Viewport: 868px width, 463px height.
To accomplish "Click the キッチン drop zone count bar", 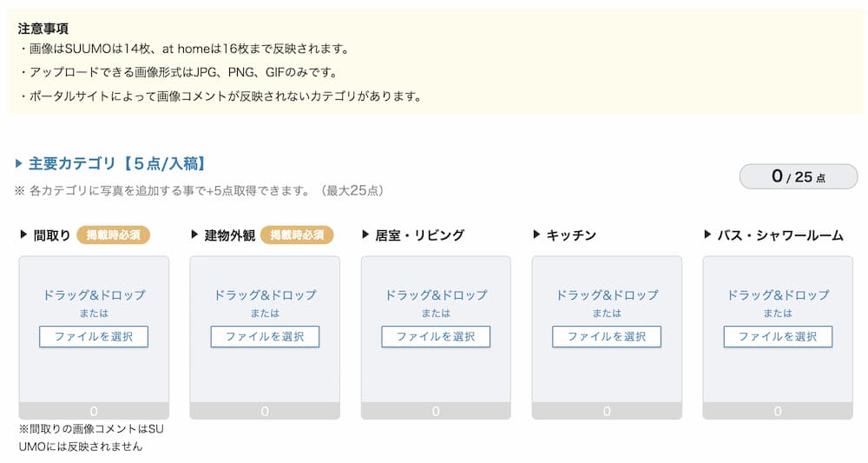I will [x=607, y=411].
